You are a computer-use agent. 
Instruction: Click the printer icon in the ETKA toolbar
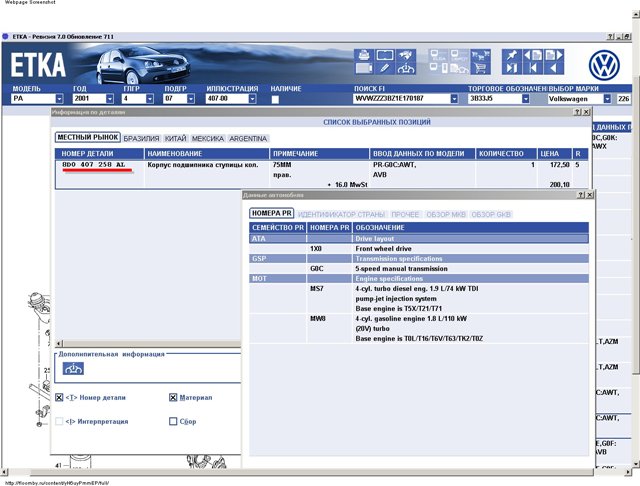click(x=364, y=55)
